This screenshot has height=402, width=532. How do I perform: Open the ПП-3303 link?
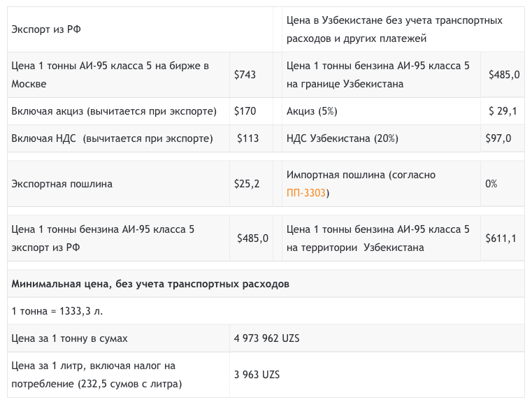(x=306, y=193)
